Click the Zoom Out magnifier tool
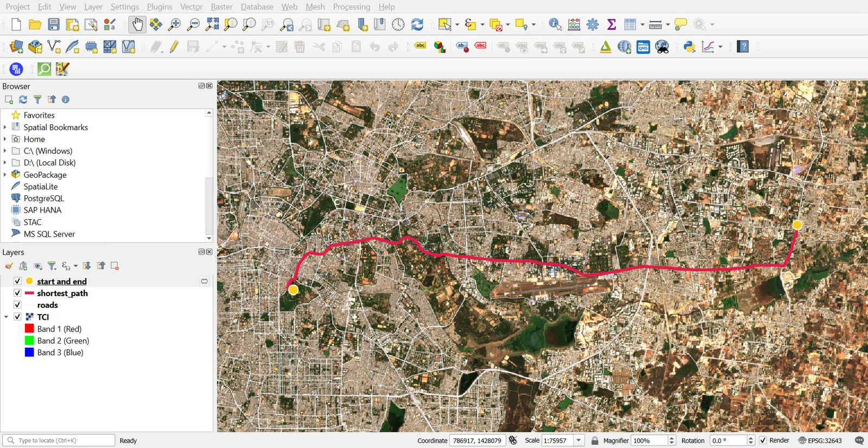 pyautogui.click(x=193, y=24)
